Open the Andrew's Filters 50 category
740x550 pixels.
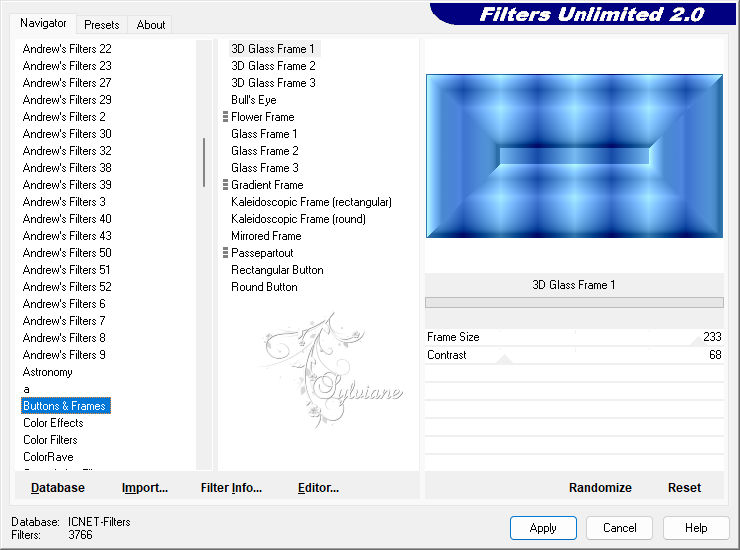tap(67, 253)
